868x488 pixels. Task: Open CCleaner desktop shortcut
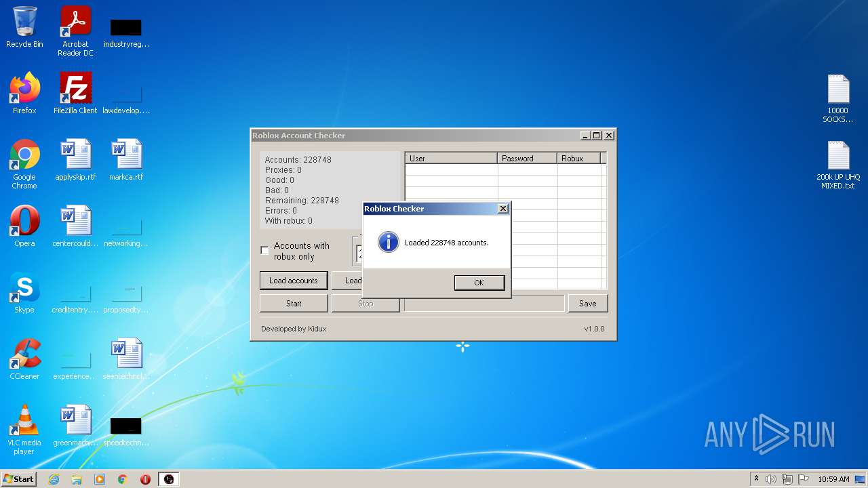24,359
